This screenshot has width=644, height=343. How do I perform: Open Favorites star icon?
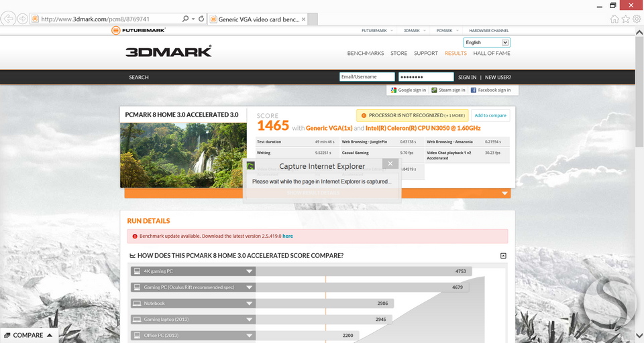625,19
